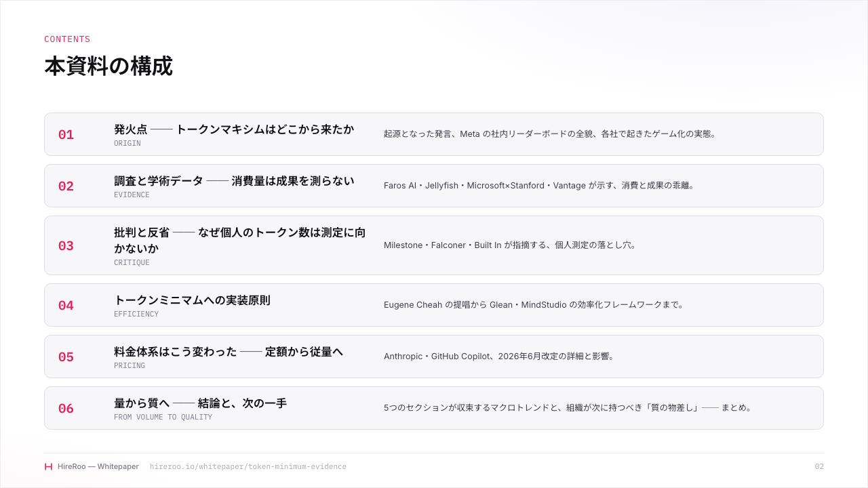Click the HireRoo logo icon in footer
Image resolution: width=868 pixels, height=488 pixels.
point(48,466)
